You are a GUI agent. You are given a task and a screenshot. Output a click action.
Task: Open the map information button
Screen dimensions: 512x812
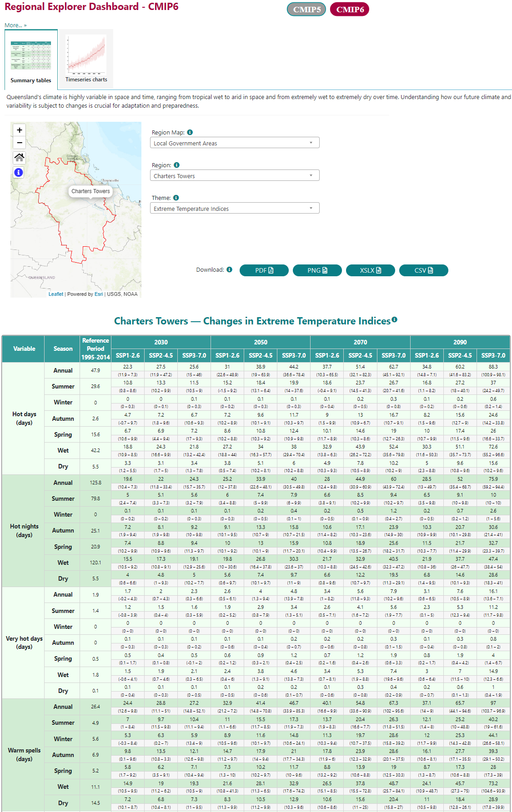[19, 172]
